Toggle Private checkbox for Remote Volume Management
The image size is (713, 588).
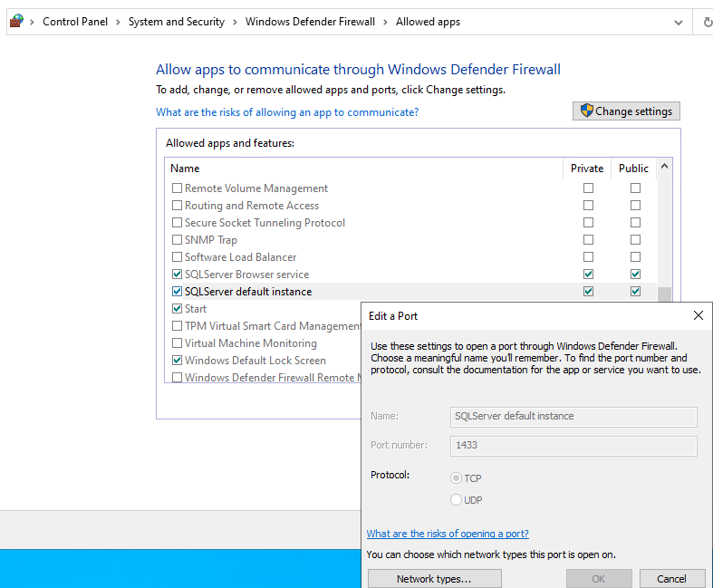coord(588,188)
